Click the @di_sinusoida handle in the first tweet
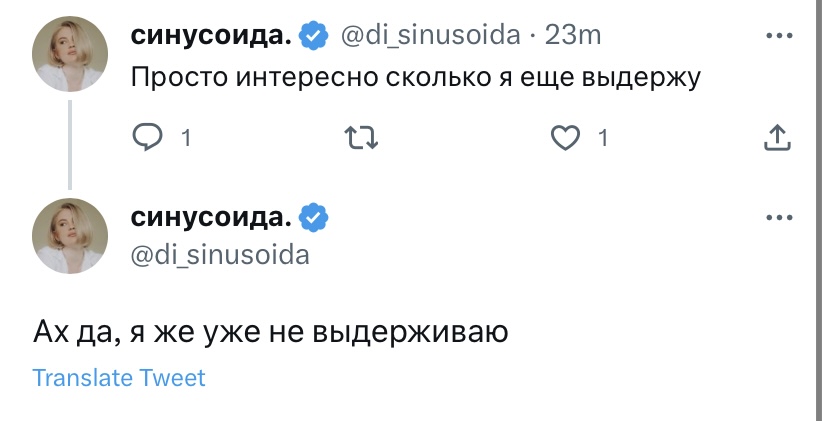Screen dimensions: 828x421 coord(431,36)
